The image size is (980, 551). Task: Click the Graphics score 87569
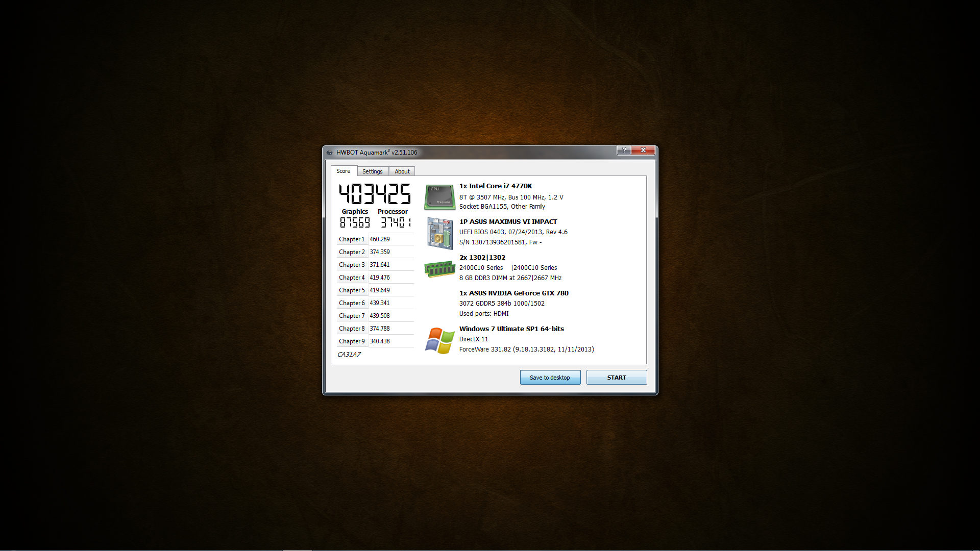pyautogui.click(x=355, y=223)
